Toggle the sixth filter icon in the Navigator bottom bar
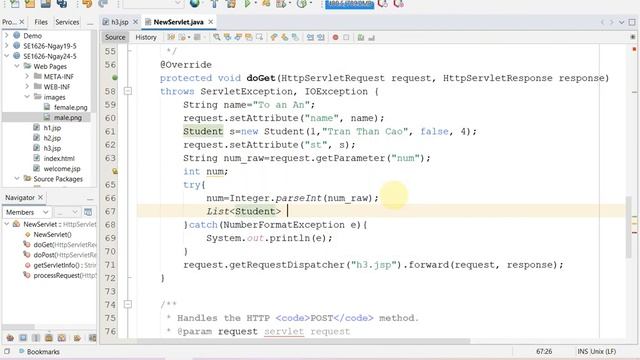 pos(77,338)
